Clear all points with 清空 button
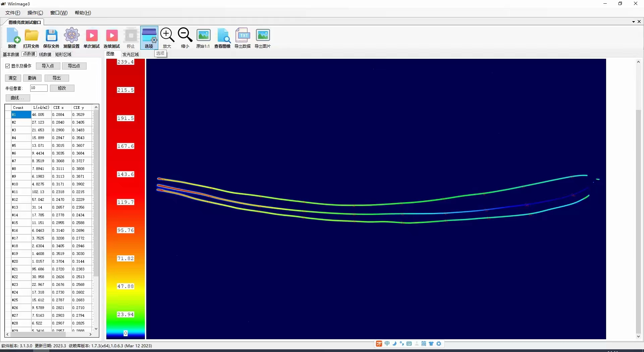Screen dimensions: 644x352 pyautogui.click(x=13, y=78)
